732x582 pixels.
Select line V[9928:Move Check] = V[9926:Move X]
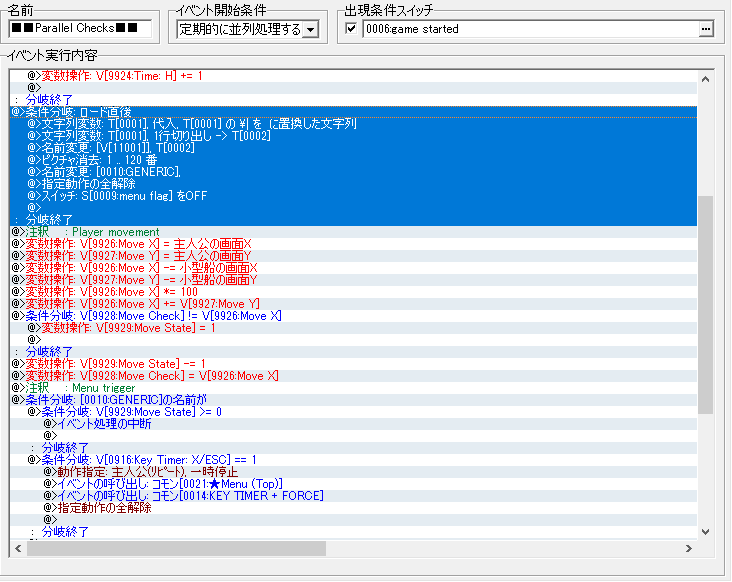353,376
